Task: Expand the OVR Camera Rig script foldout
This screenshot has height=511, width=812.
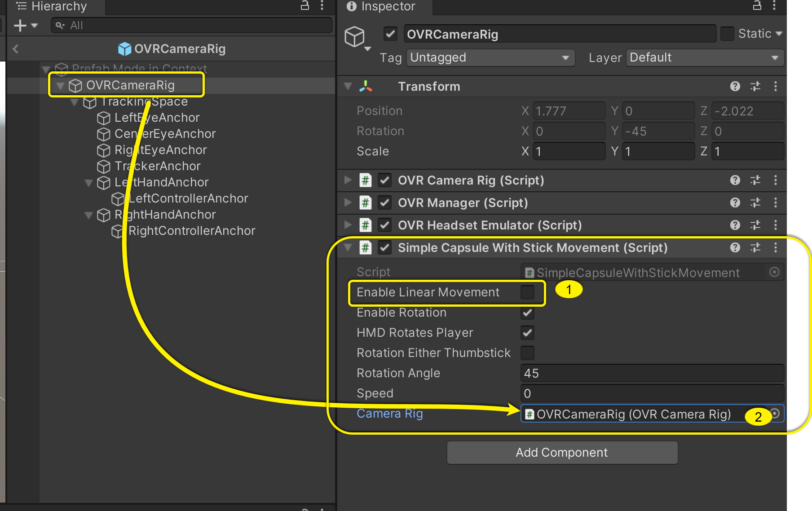Action: click(x=348, y=180)
